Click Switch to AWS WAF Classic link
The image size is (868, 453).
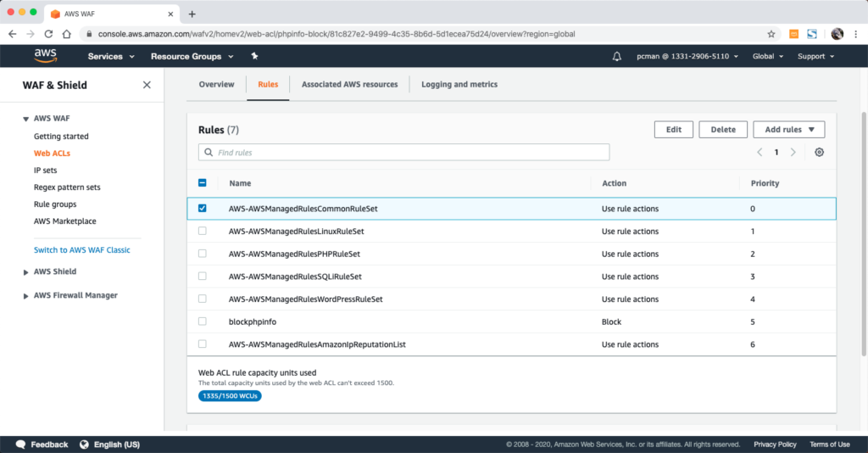[x=82, y=250]
